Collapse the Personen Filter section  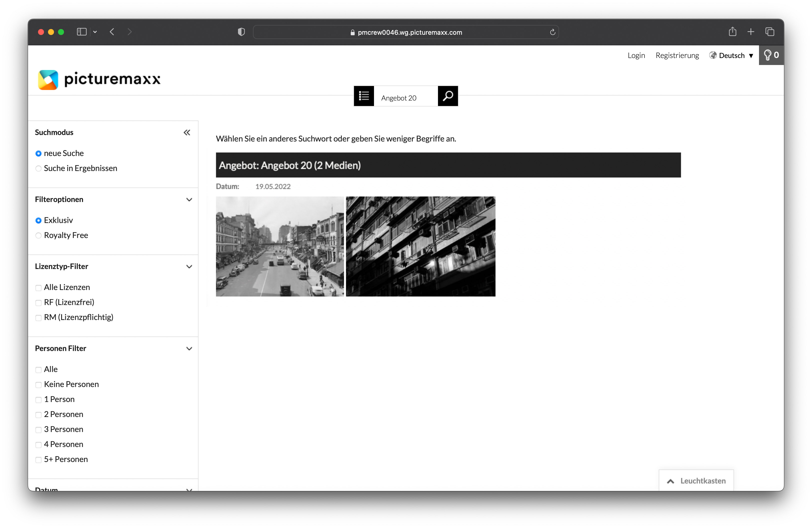(x=189, y=348)
